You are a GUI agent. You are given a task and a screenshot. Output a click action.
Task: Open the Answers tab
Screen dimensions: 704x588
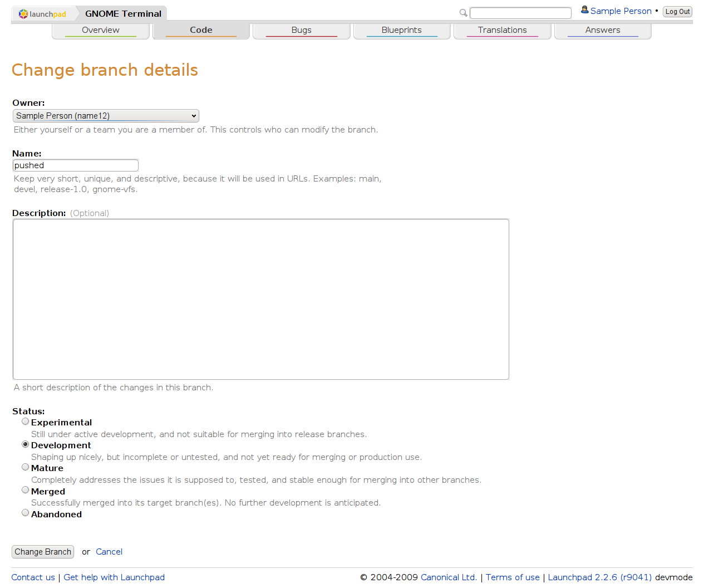[602, 30]
